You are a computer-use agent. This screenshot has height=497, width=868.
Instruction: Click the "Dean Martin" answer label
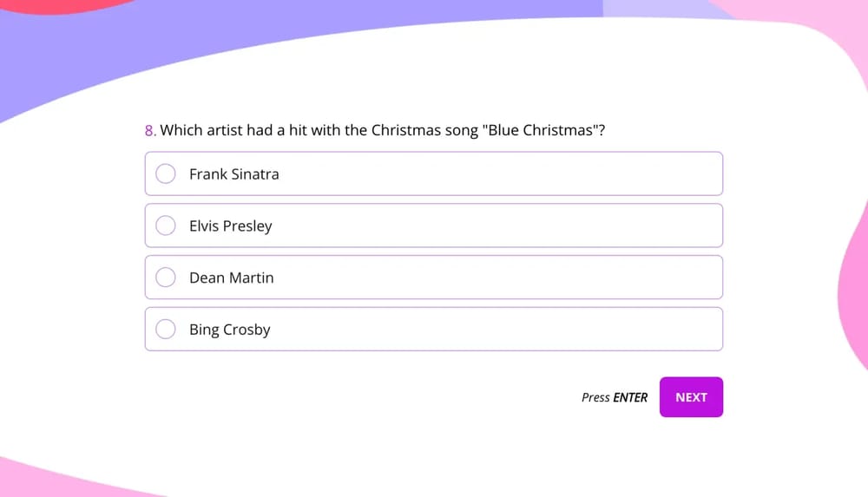(x=231, y=278)
